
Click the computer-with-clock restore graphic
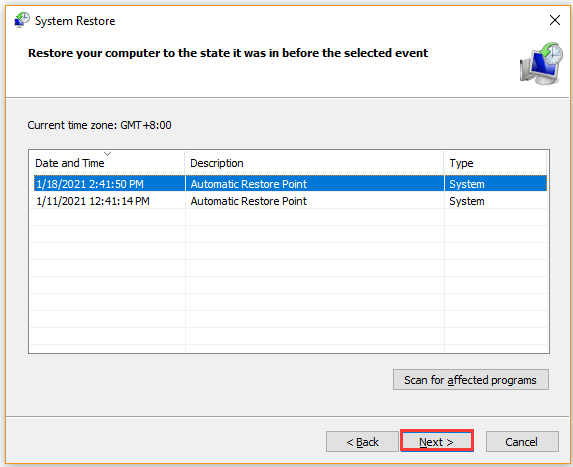point(541,63)
